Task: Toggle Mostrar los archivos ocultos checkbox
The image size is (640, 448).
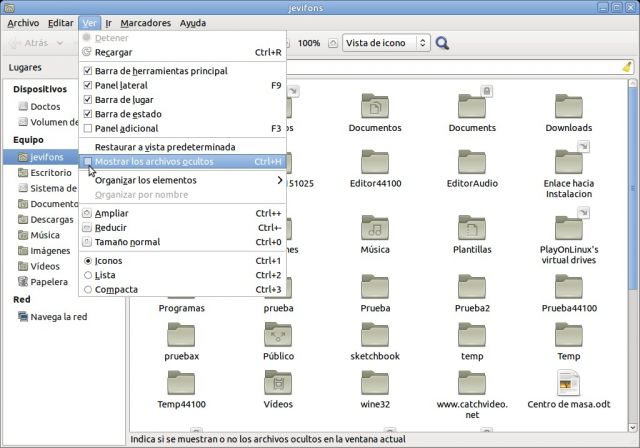Action: 88,161
